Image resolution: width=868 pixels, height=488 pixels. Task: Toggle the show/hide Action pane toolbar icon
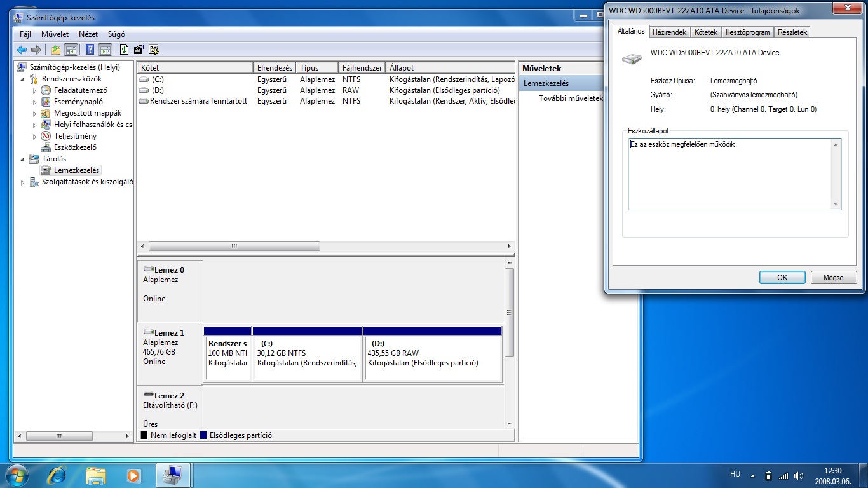[x=105, y=50]
